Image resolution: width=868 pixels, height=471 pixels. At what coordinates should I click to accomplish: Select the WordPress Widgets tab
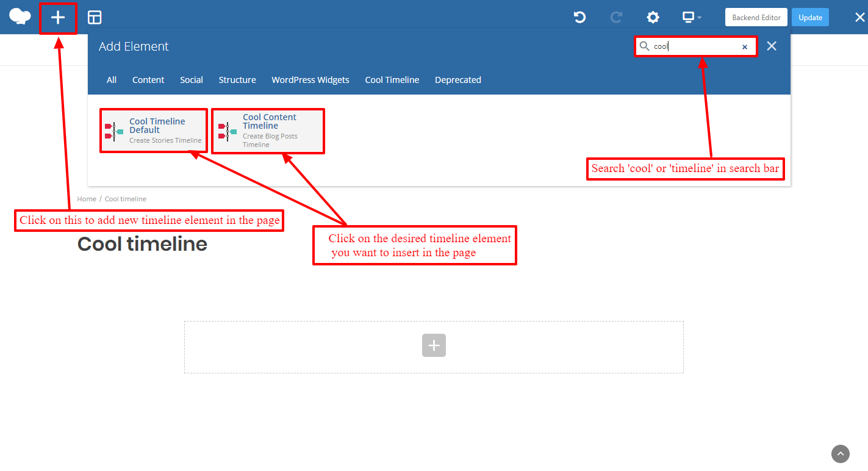[x=310, y=79]
